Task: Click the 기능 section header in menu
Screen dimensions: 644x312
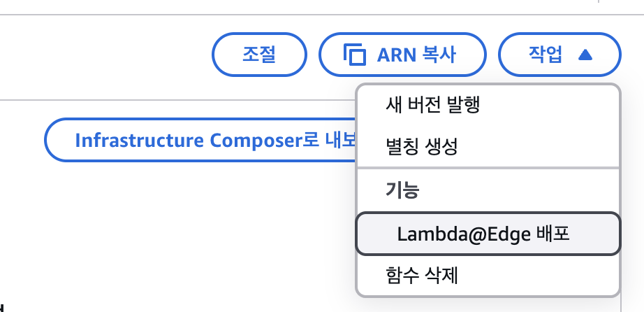Action: tap(402, 190)
